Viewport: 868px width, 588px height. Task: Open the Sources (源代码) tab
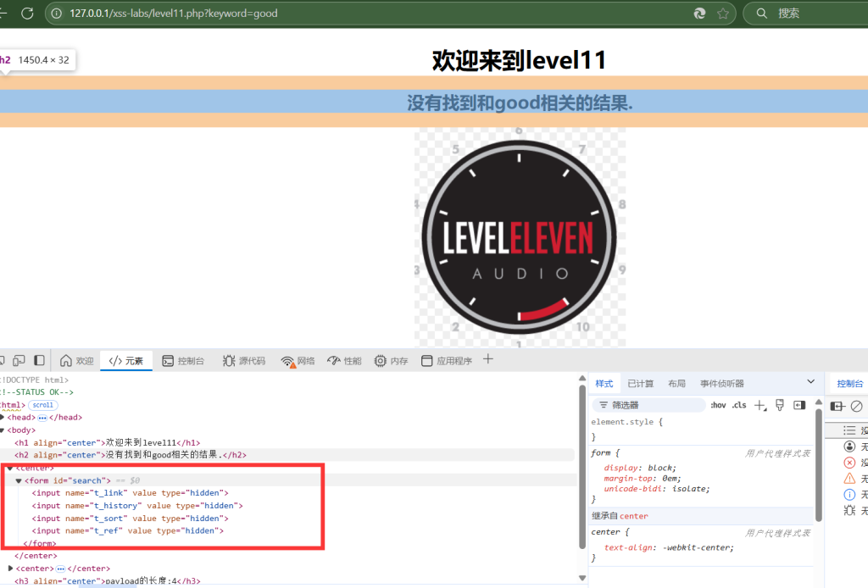244,361
